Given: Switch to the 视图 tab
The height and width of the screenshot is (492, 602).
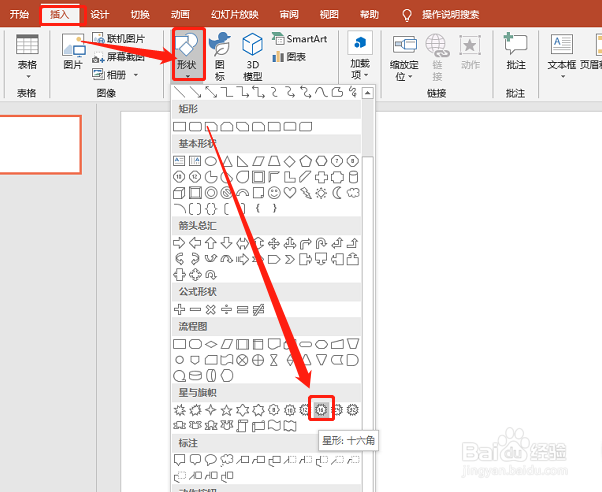Looking at the screenshot, I should (329, 15).
